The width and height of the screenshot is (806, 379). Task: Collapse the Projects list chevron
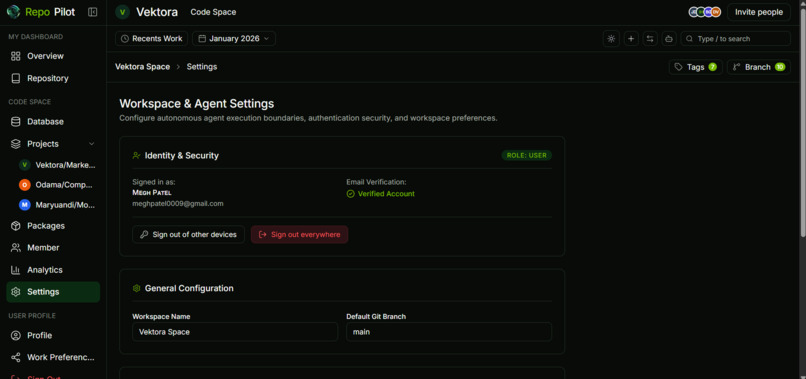tap(91, 144)
